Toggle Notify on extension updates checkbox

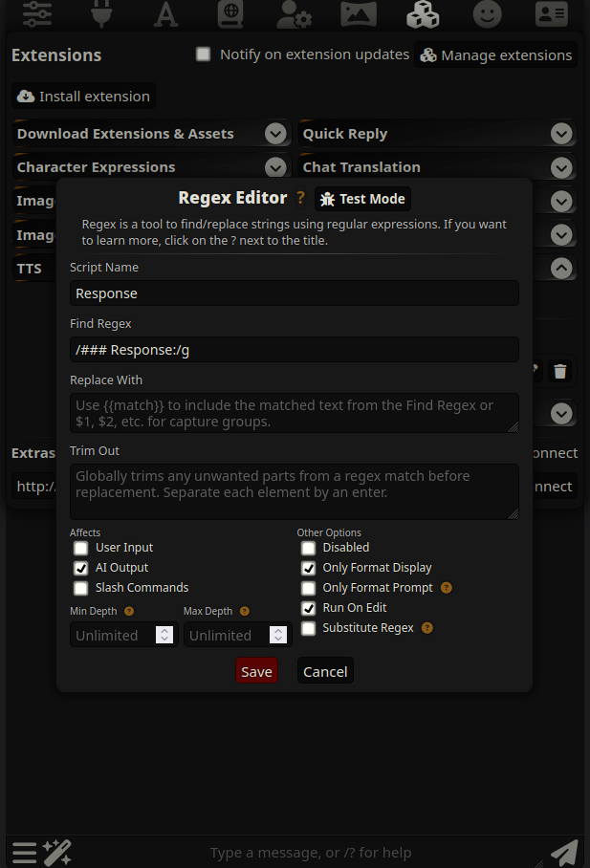click(203, 54)
